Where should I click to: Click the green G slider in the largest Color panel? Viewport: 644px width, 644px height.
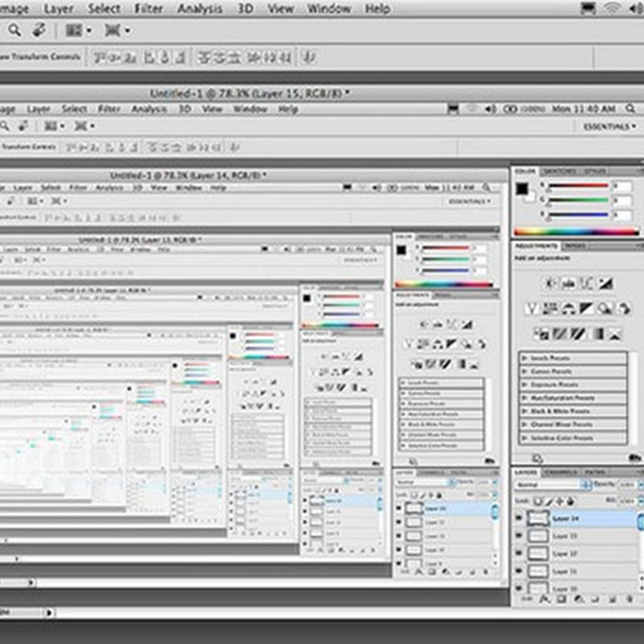[x=578, y=200]
